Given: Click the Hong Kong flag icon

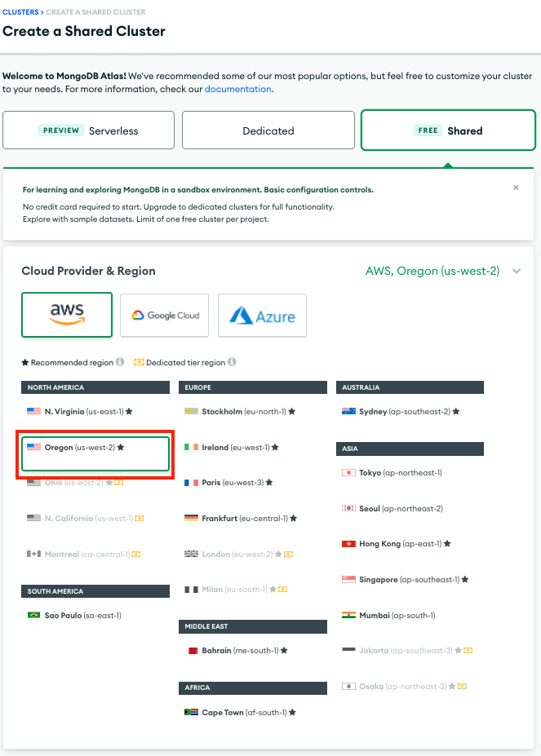Looking at the screenshot, I should [348, 544].
